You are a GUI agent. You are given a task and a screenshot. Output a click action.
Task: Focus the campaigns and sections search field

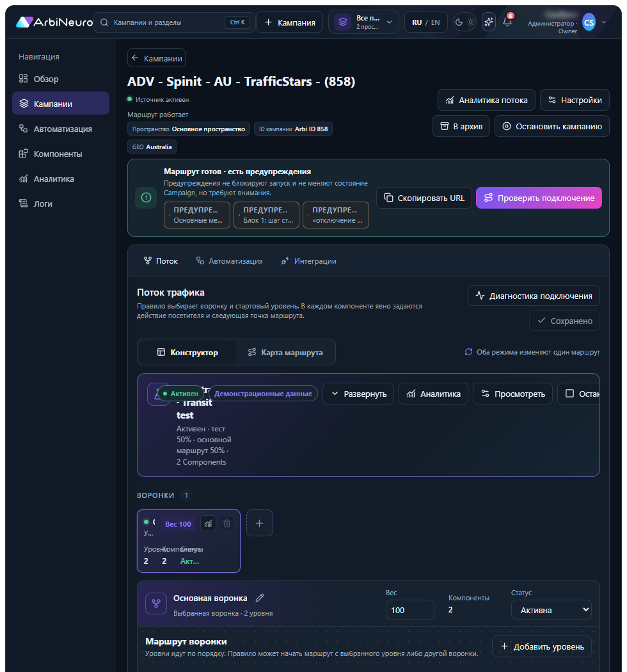tap(174, 22)
